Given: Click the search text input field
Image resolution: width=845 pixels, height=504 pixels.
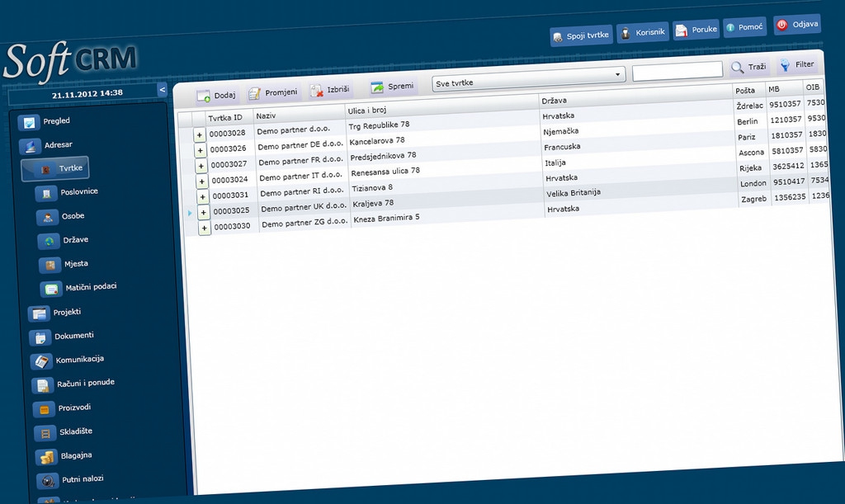Looking at the screenshot, I should tap(677, 71).
